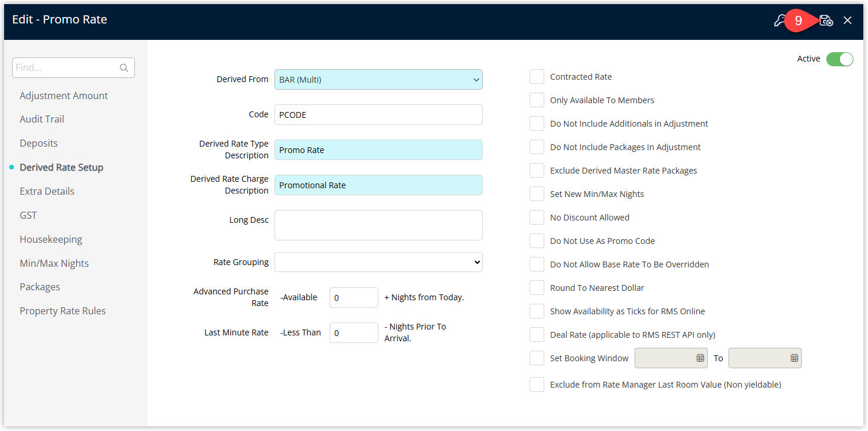868x431 pixels.
Task: Click booking window start date field
Action: point(671,358)
